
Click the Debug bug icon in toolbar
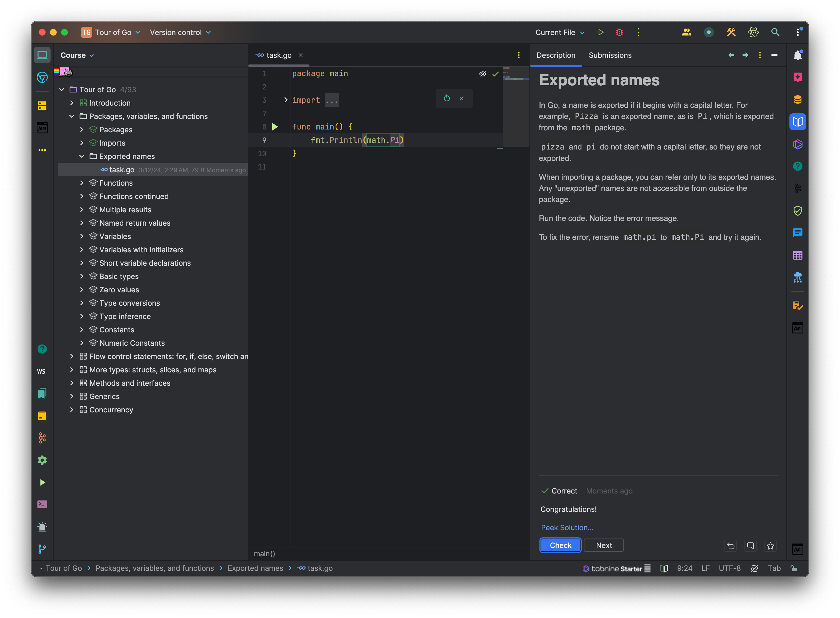coord(619,33)
